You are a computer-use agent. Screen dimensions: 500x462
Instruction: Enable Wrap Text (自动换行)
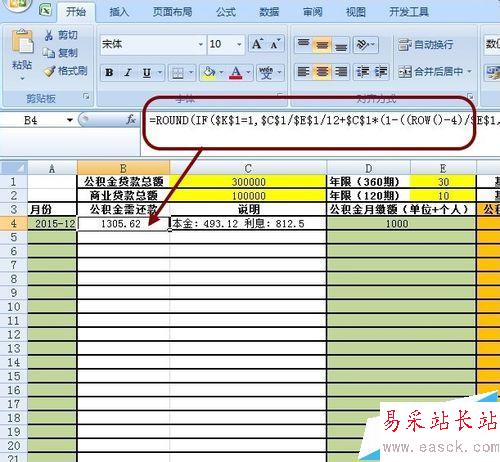coord(426,44)
